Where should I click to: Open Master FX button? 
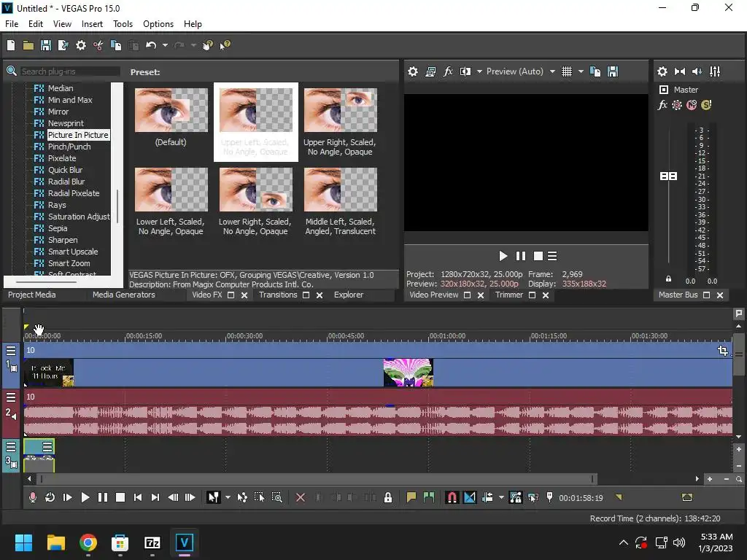click(x=662, y=105)
